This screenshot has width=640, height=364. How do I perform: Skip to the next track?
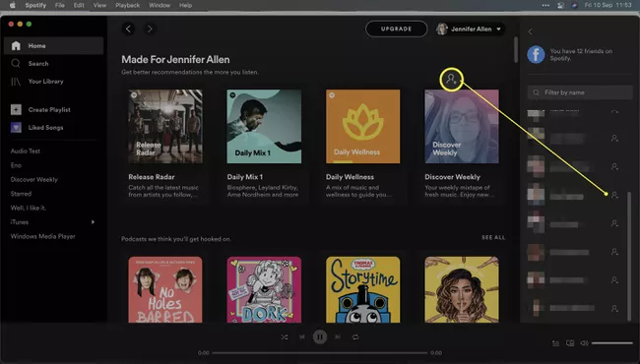[x=338, y=337]
